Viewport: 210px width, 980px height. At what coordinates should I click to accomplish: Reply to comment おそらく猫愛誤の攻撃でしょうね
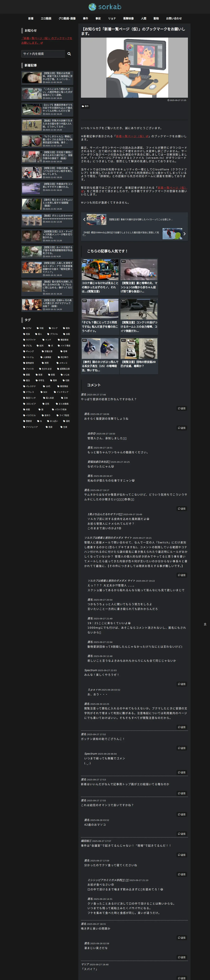point(182,428)
